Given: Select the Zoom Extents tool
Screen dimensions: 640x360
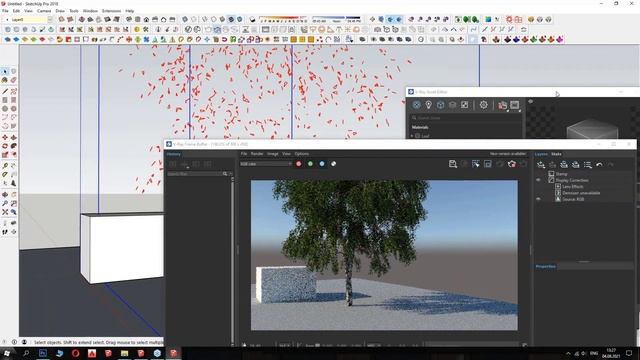Looking at the screenshot, I should (x=5, y=212).
